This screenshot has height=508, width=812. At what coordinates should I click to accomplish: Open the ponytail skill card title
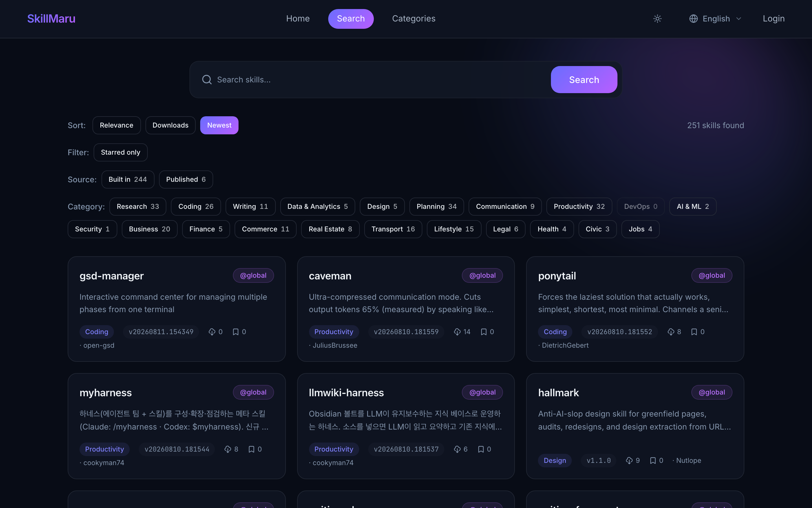point(557,276)
